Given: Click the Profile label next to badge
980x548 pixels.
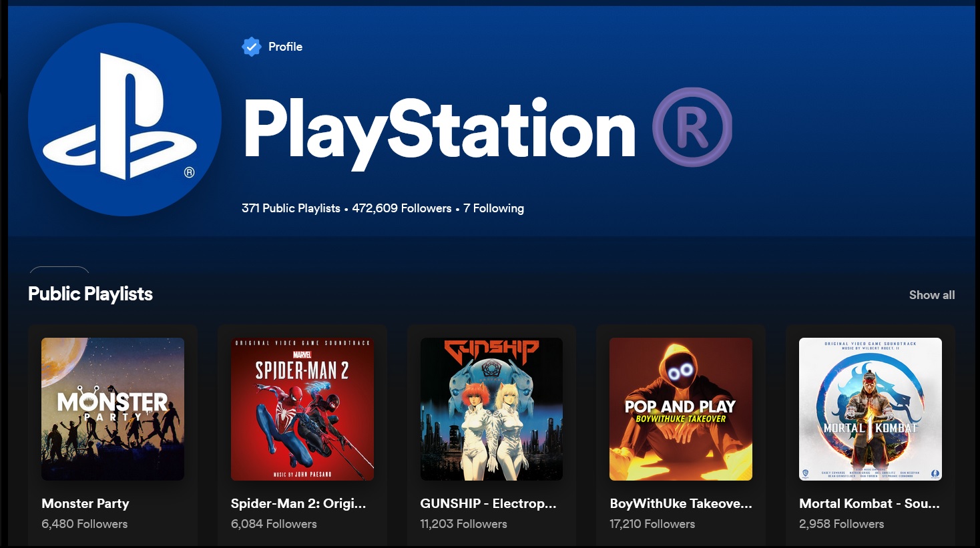Looking at the screenshot, I should pyautogui.click(x=285, y=47).
